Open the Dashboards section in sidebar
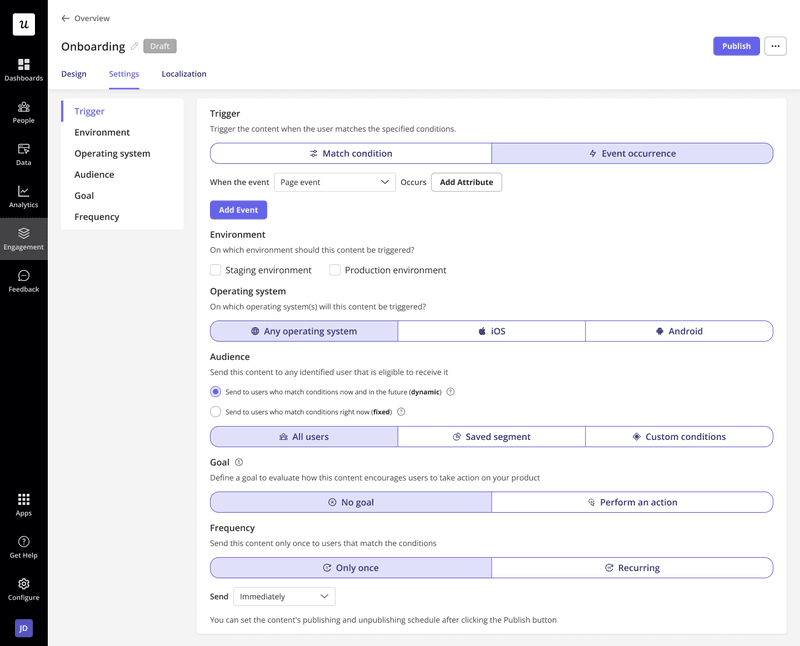800x646 pixels. (x=22, y=70)
